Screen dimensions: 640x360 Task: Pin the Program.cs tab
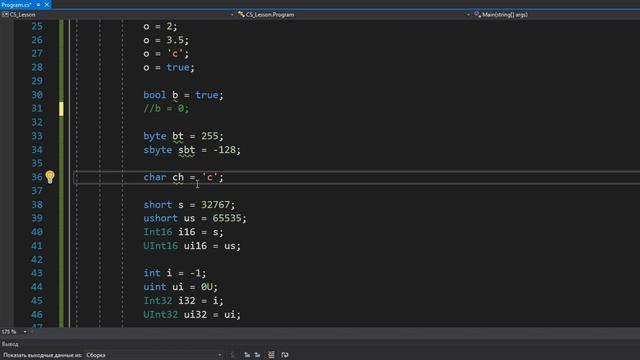pos(38,4)
